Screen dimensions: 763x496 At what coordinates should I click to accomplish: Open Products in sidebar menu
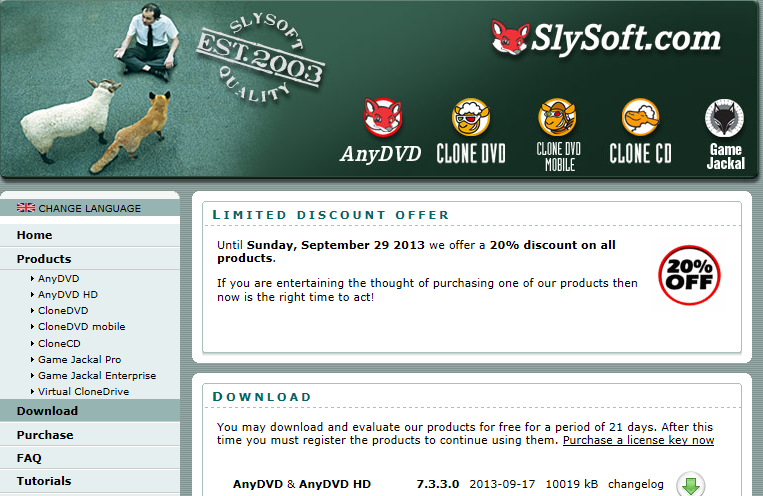90,259
